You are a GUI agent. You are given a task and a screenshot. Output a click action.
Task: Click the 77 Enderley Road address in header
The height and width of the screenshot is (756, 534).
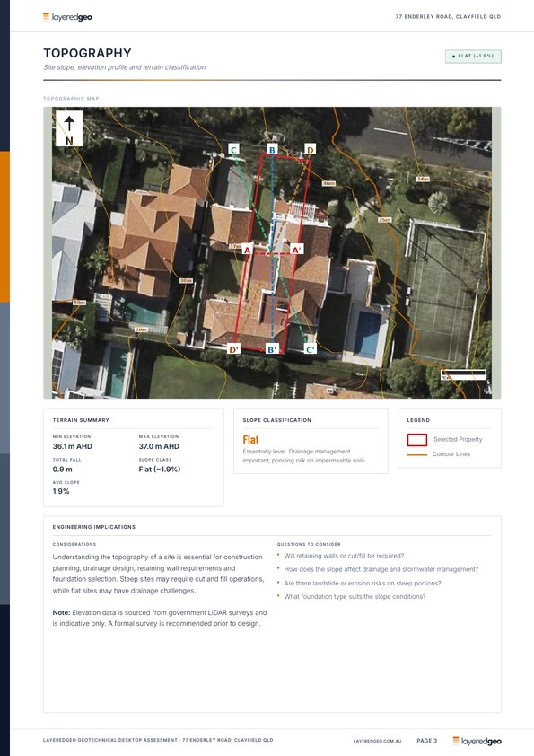pyautogui.click(x=448, y=16)
